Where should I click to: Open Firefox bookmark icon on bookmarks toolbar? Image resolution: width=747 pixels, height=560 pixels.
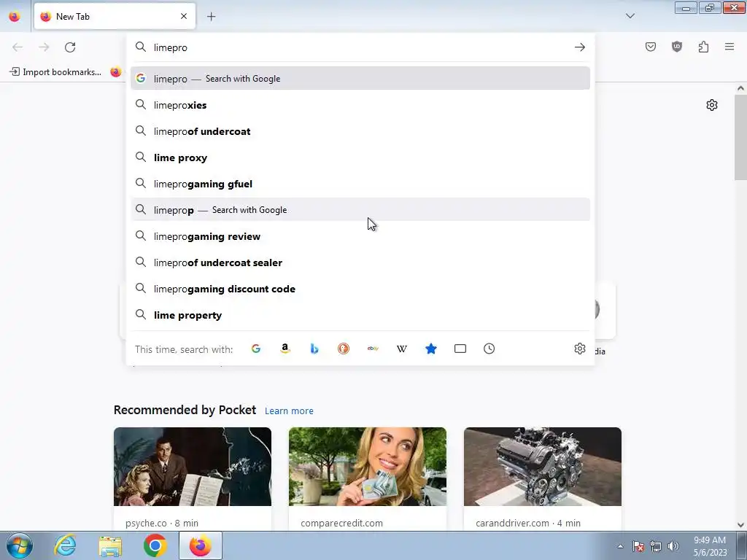tap(116, 72)
